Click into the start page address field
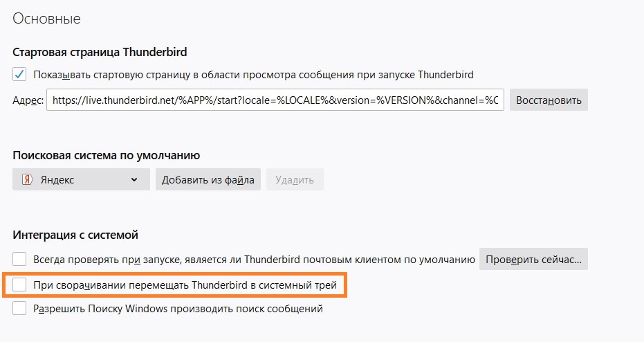Image resolution: width=644 pixels, height=342 pixels. [x=275, y=100]
